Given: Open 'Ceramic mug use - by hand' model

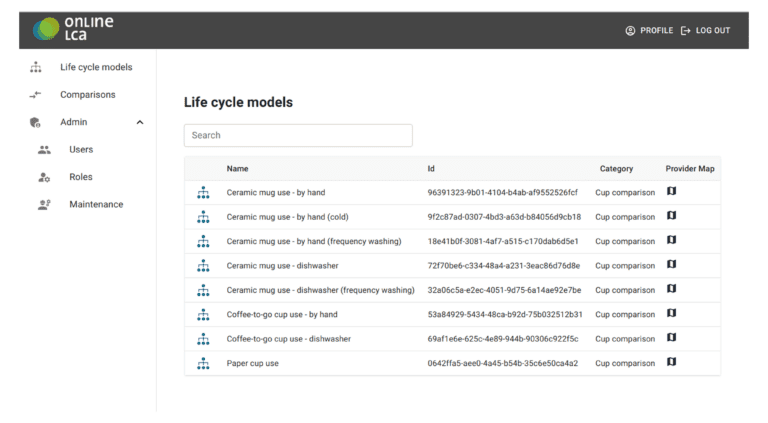Looking at the screenshot, I should (x=276, y=192).
